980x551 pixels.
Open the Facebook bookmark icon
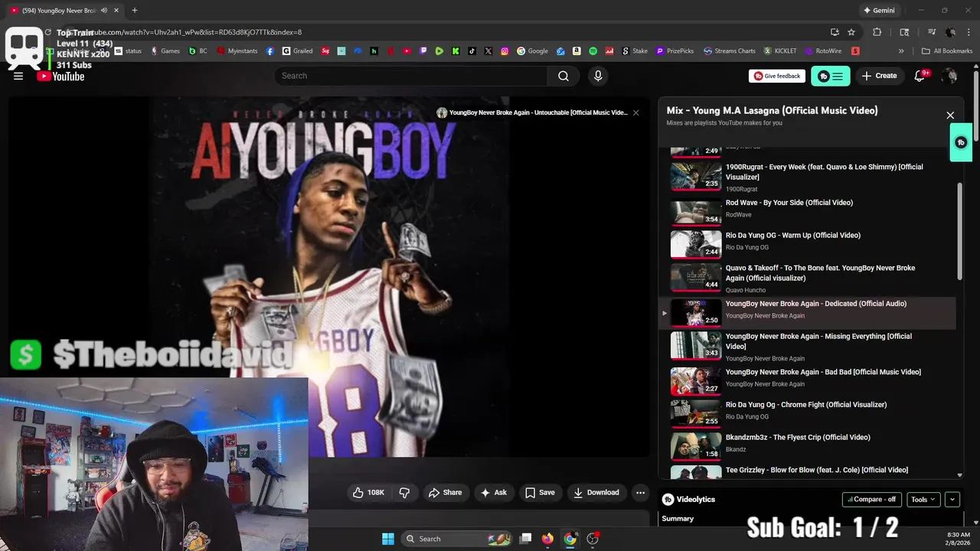[270, 51]
